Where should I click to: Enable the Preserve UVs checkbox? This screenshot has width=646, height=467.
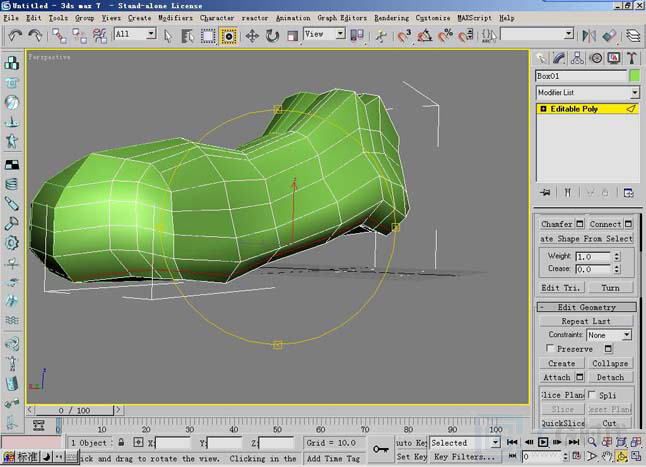point(550,348)
